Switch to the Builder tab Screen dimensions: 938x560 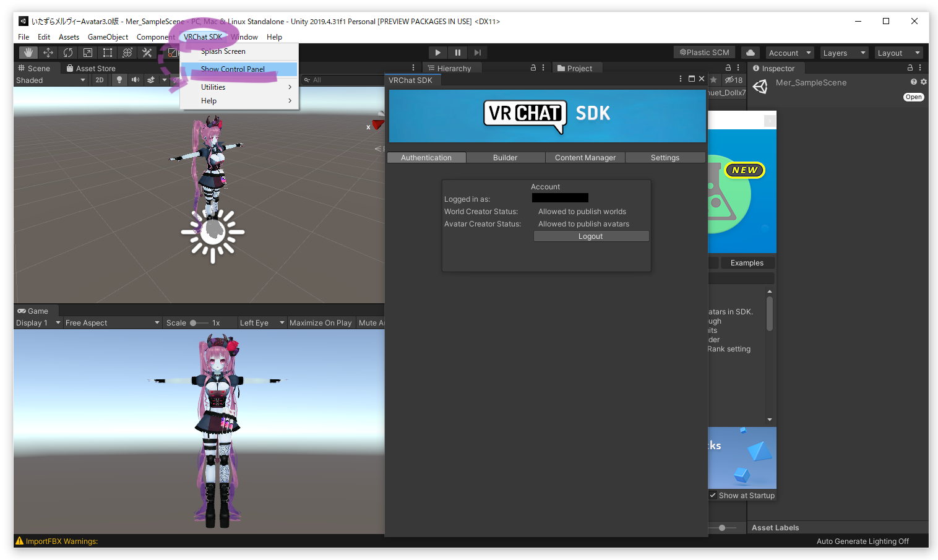tap(505, 158)
